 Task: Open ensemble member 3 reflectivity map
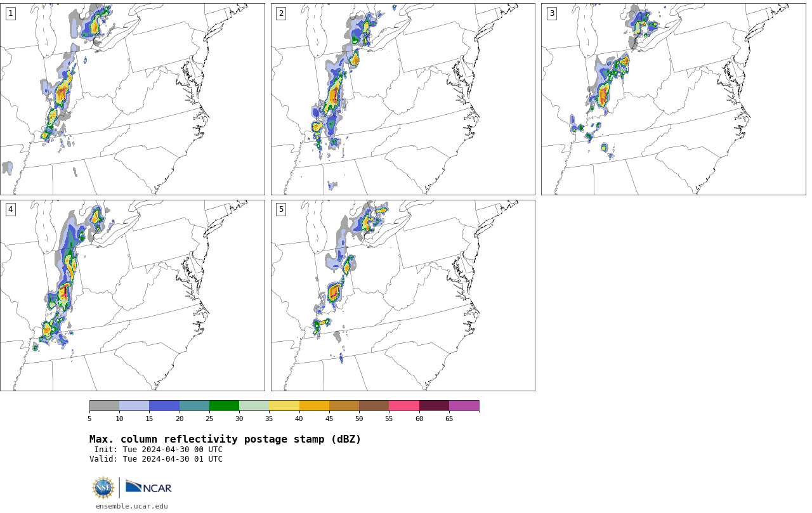pos(673,99)
